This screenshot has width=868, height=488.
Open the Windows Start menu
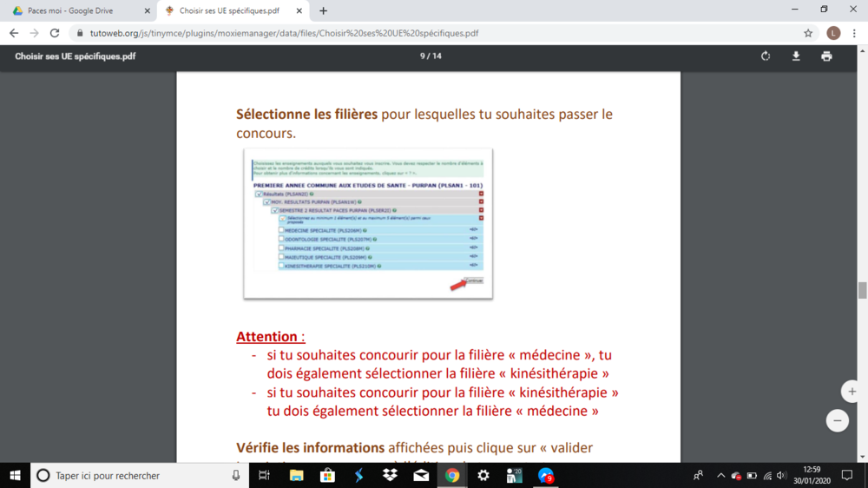coord(15,475)
